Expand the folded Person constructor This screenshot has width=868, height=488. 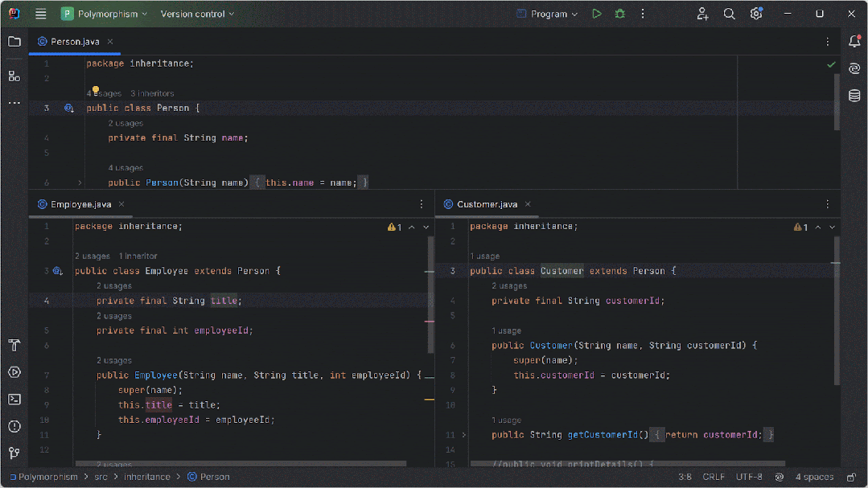(x=80, y=182)
